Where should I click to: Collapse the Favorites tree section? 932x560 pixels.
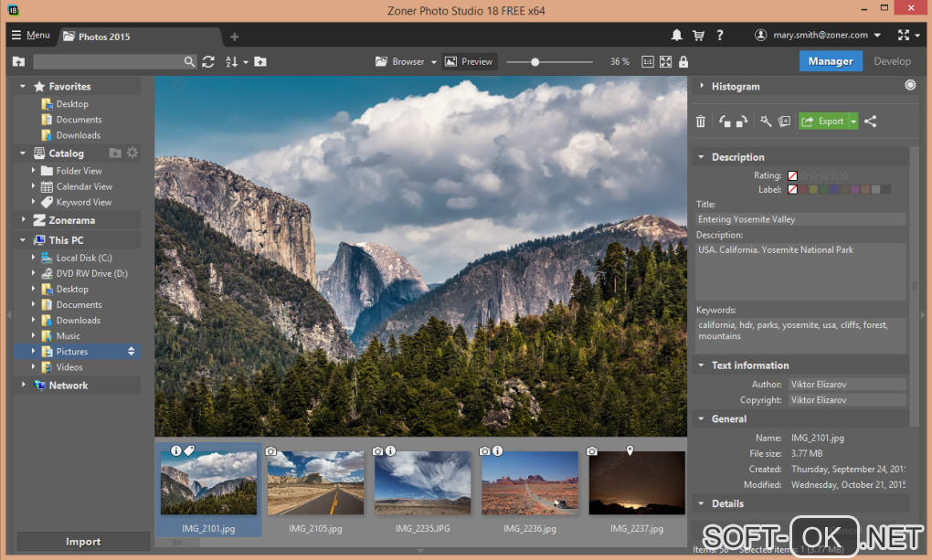24,87
